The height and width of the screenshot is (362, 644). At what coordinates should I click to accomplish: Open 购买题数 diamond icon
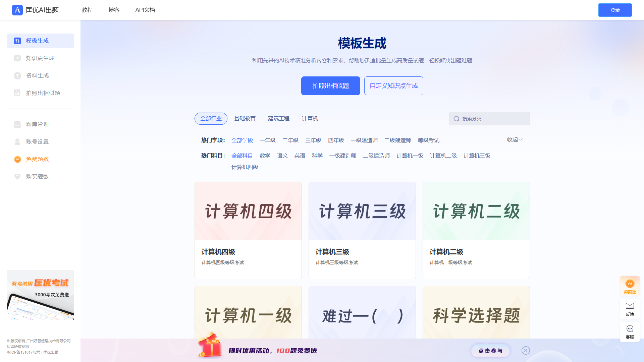[x=17, y=177]
